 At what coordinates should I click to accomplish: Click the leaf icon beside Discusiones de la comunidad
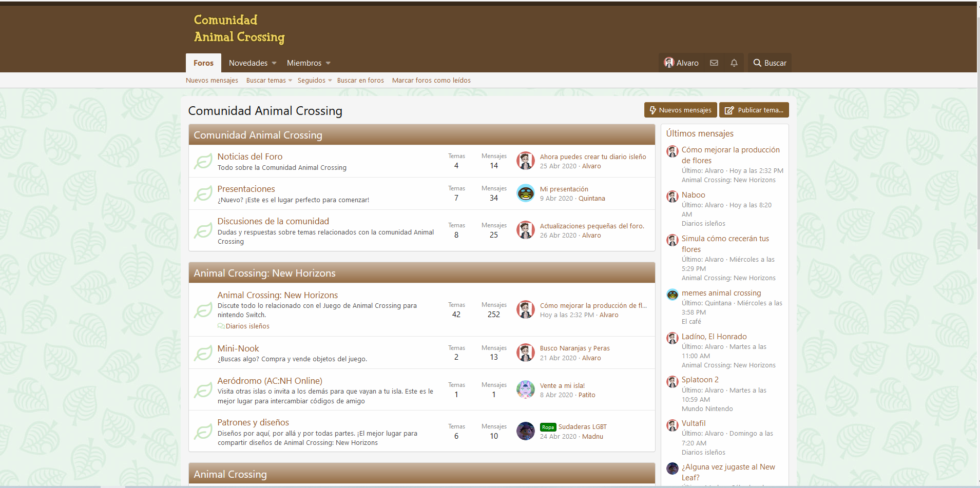pyautogui.click(x=203, y=230)
